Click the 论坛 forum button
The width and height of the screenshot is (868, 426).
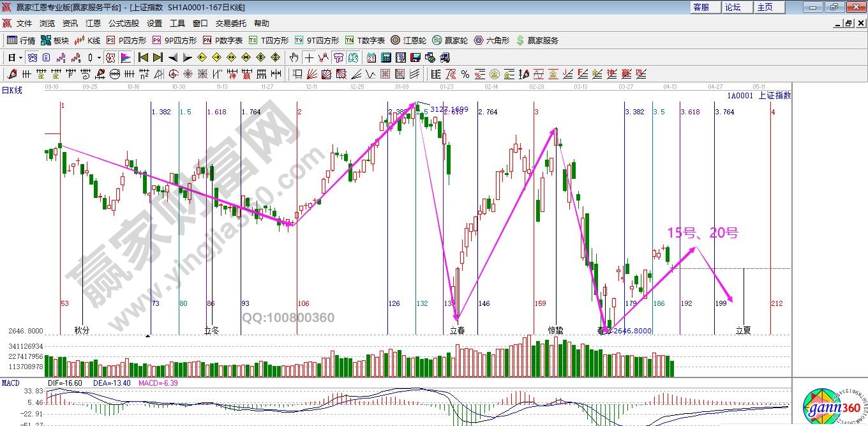point(733,7)
